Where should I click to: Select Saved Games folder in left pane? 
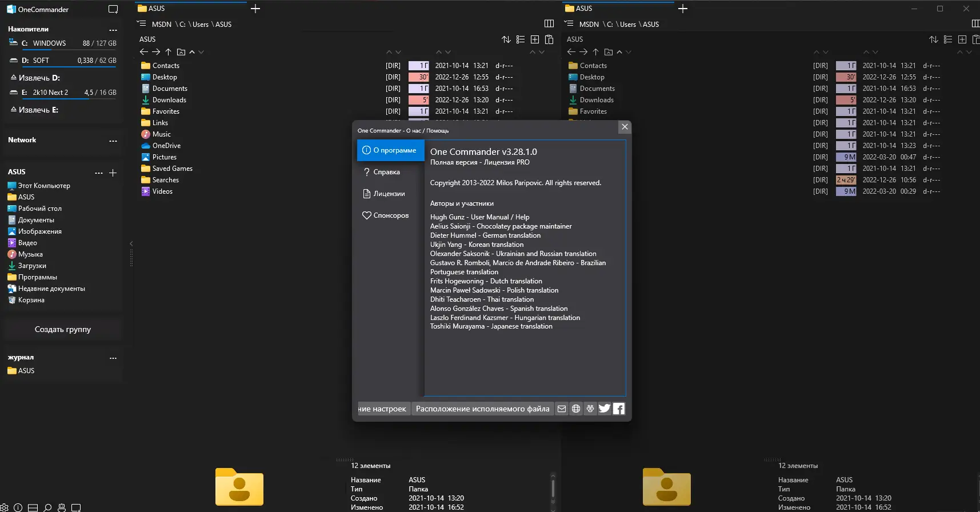167,169
